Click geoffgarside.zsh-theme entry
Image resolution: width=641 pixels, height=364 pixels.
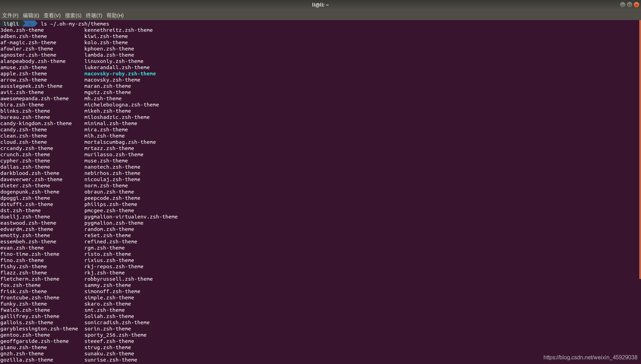35,341
